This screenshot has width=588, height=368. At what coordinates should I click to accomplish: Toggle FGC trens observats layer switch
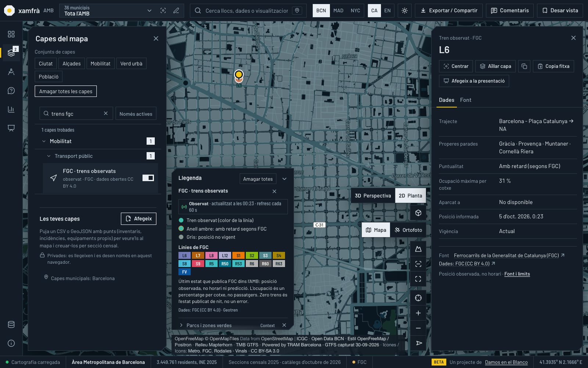[x=148, y=178]
